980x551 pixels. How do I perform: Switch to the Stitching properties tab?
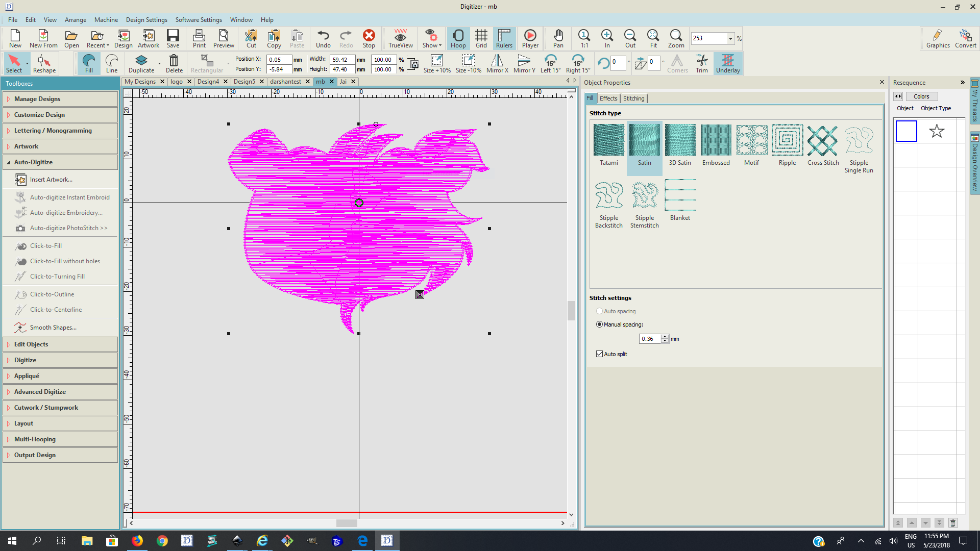[633, 98]
